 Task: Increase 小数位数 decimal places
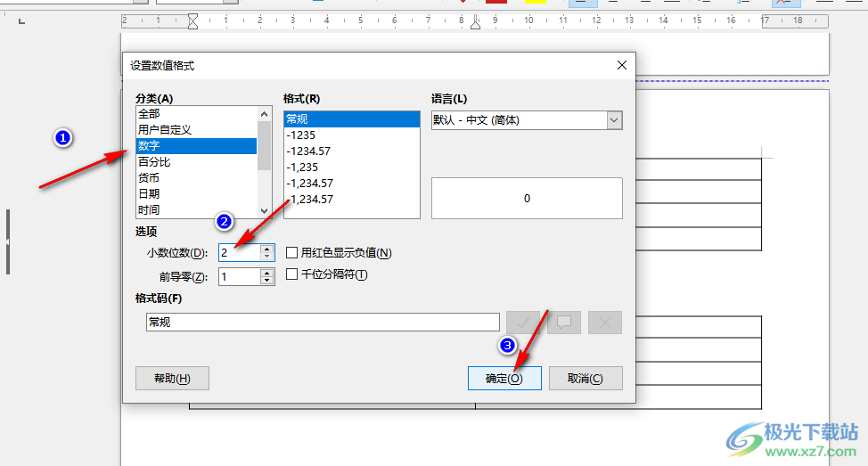[267, 249]
